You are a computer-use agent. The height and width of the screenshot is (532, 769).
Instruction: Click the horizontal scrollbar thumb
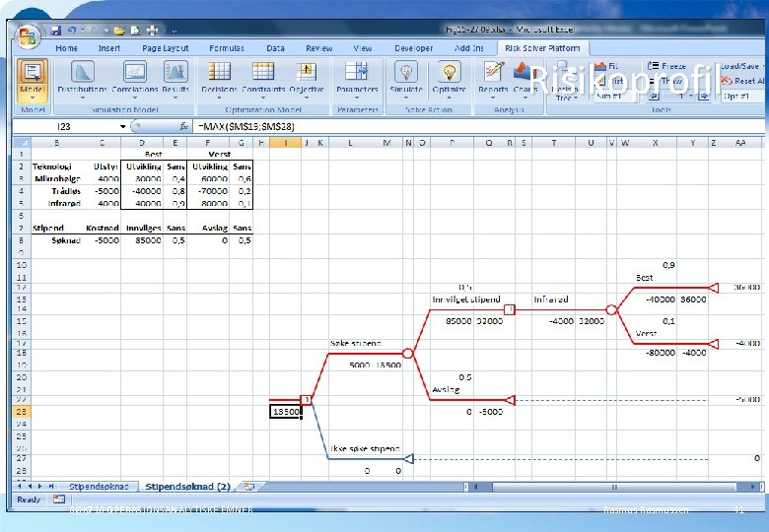coord(613,487)
